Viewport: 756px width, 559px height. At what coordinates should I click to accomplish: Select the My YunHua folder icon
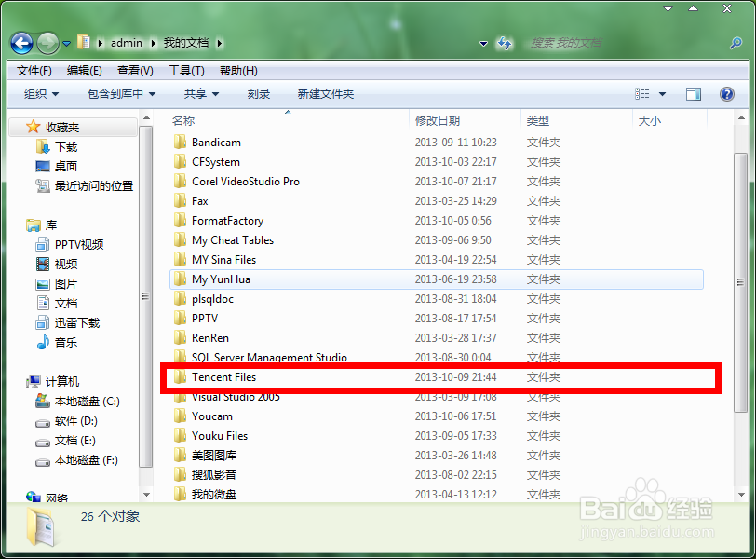(x=180, y=279)
